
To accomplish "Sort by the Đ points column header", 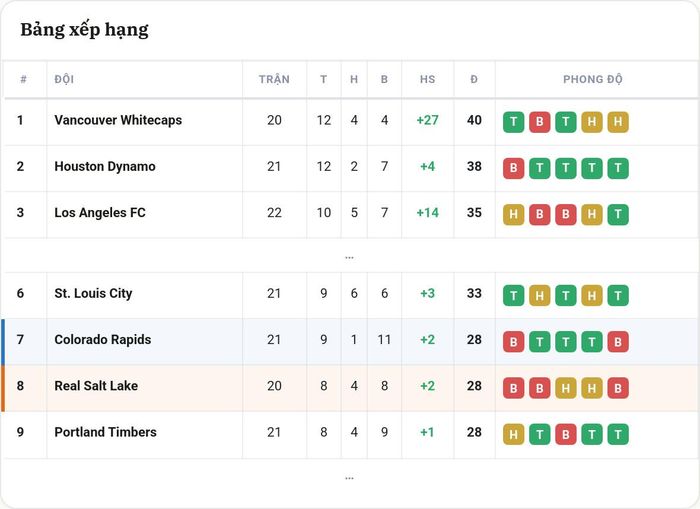I will (x=474, y=79).
